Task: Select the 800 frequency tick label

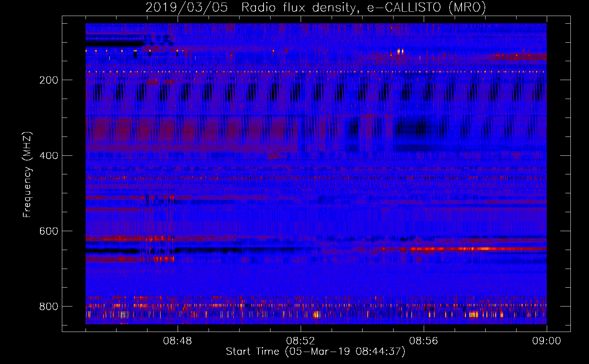Action: pyautogui.click(x=49, y=306)
